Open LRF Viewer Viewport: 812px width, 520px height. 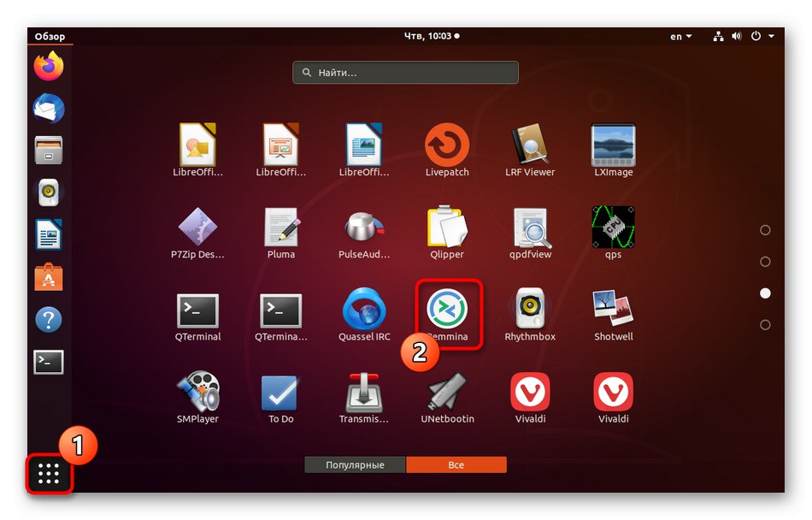coord(530,150)
